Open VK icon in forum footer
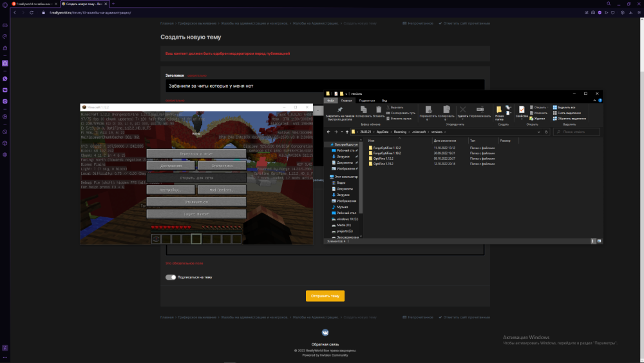 click(x=325, y=333)
